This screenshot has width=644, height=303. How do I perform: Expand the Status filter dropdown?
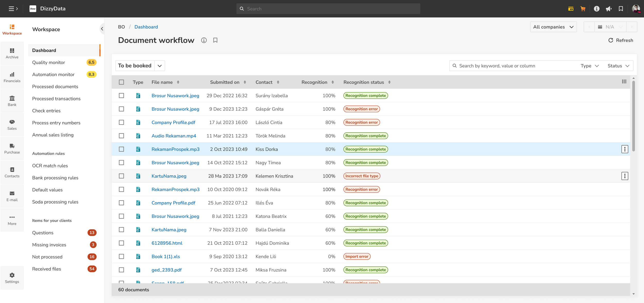point(618,66)
